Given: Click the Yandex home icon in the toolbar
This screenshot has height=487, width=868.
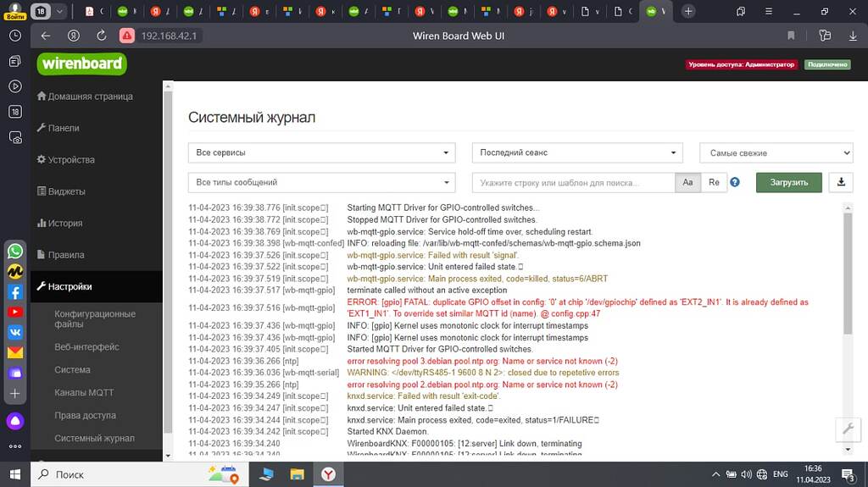Looking at the screenshot, I should (x=73, y=36).
